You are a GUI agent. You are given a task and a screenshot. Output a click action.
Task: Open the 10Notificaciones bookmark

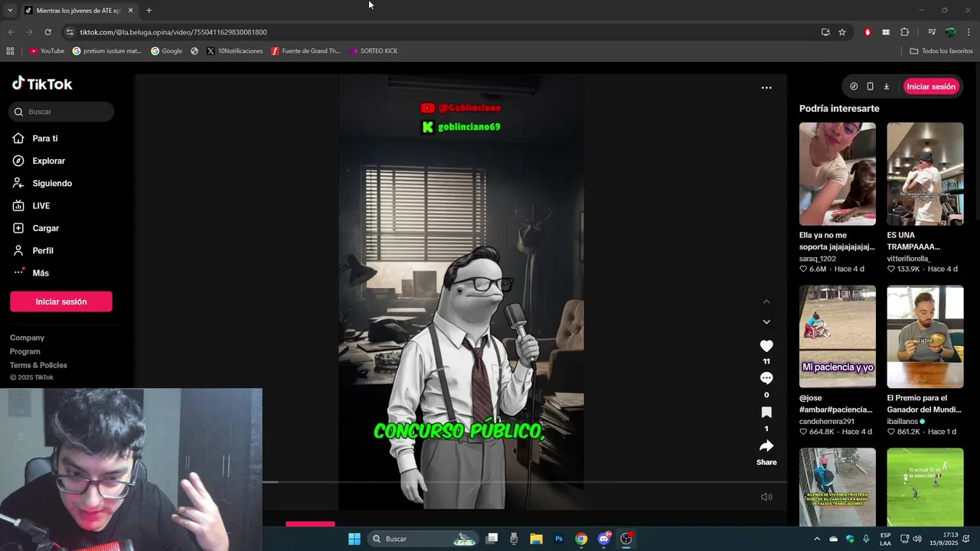pyautogui.click(x=235, y=51)
